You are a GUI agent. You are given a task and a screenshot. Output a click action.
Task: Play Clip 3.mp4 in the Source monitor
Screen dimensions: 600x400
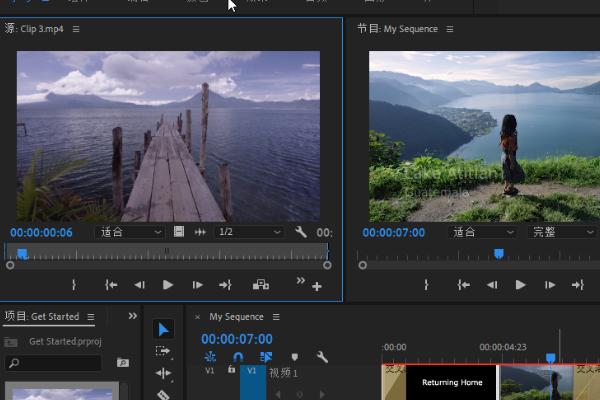[x=168, y=285]
